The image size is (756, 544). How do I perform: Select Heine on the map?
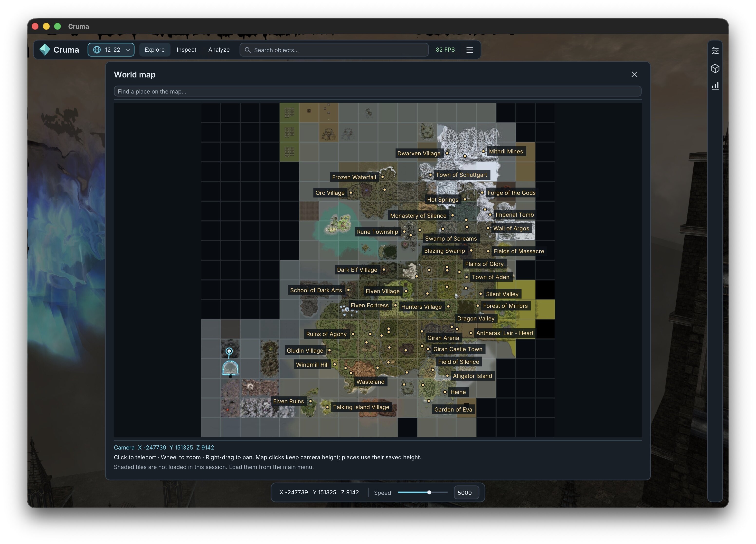[x=458, y=392]
